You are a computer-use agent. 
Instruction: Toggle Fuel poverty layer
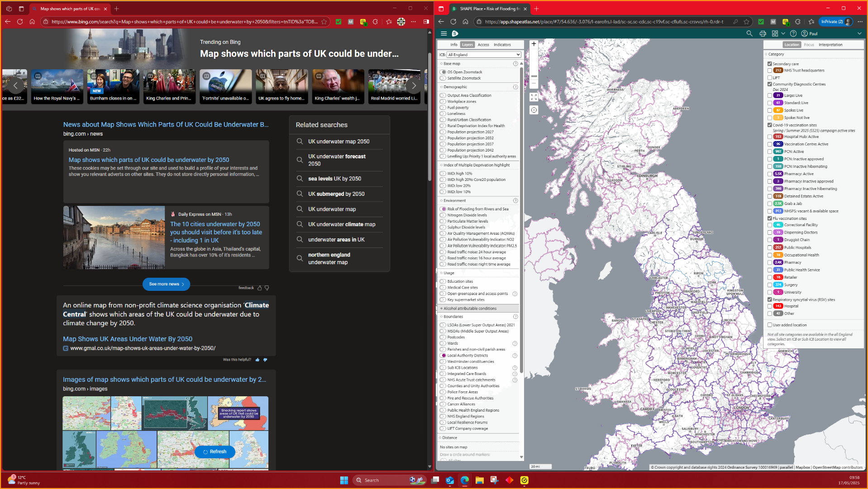click(443, 108)
